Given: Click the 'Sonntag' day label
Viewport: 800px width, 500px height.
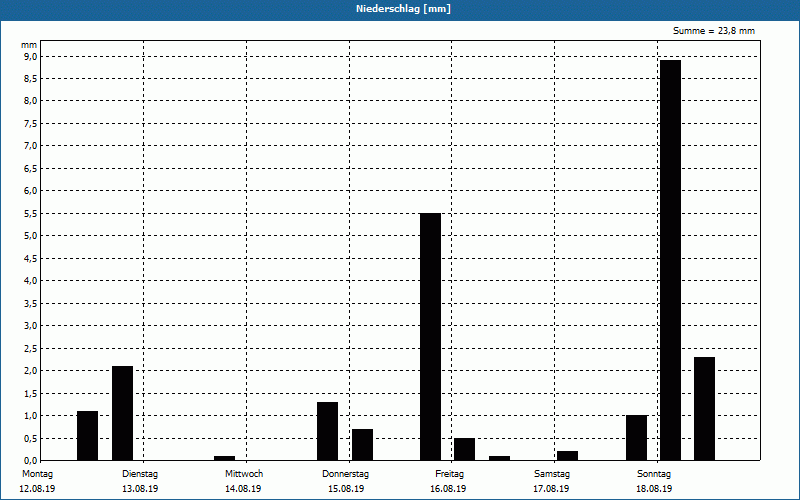Looking at the screenshot, I should [654, 474].
